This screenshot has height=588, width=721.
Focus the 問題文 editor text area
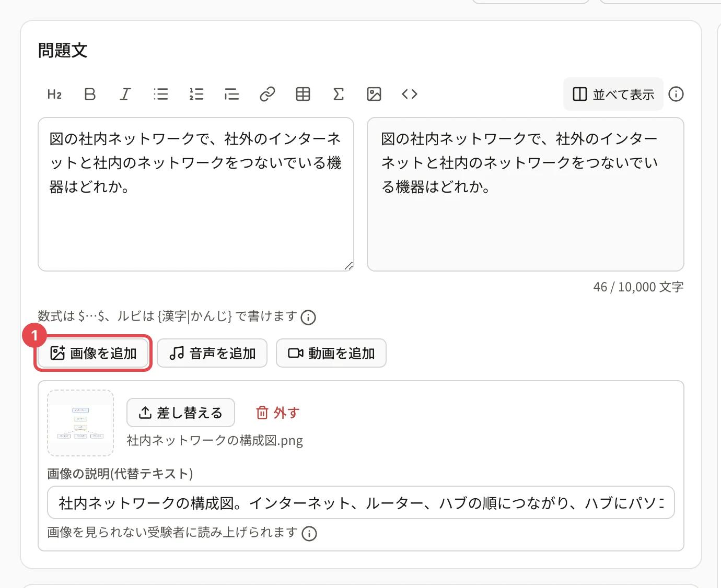point(196,194)
